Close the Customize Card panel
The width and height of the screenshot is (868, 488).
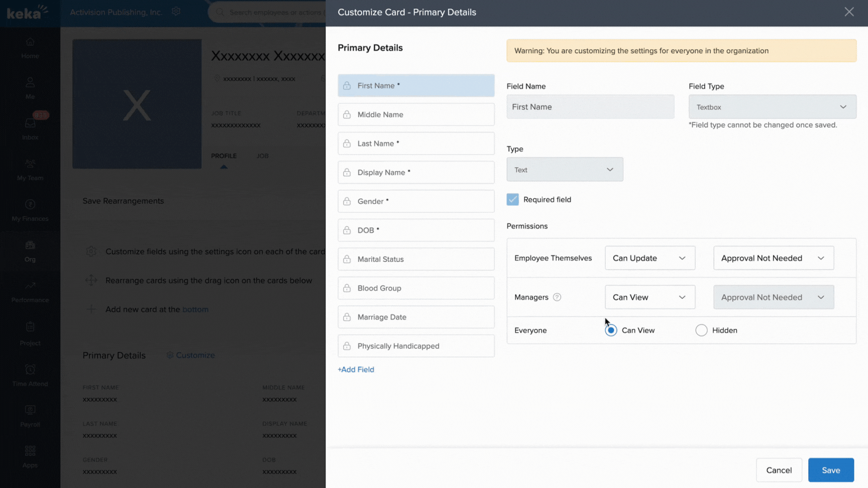(848, 12)
